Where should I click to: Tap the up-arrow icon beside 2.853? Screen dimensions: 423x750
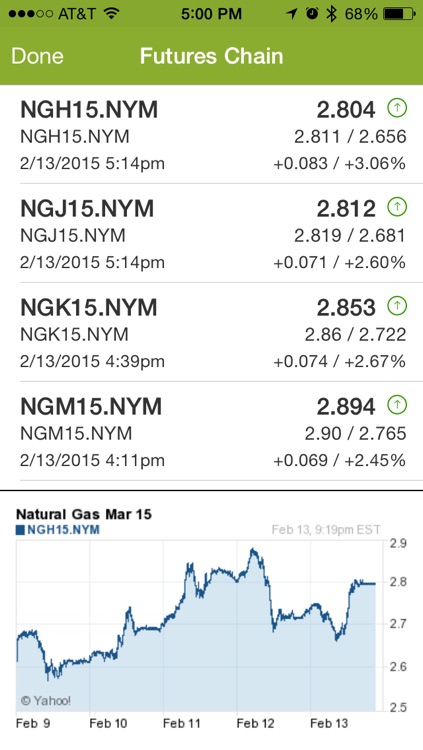click(397, 306)
